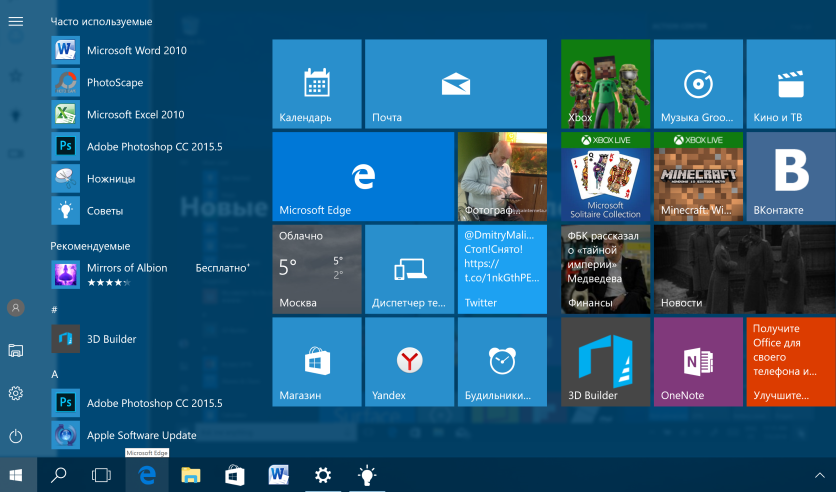
Task: Open File Explorer from Start sidebar
Action: (15, 350)
